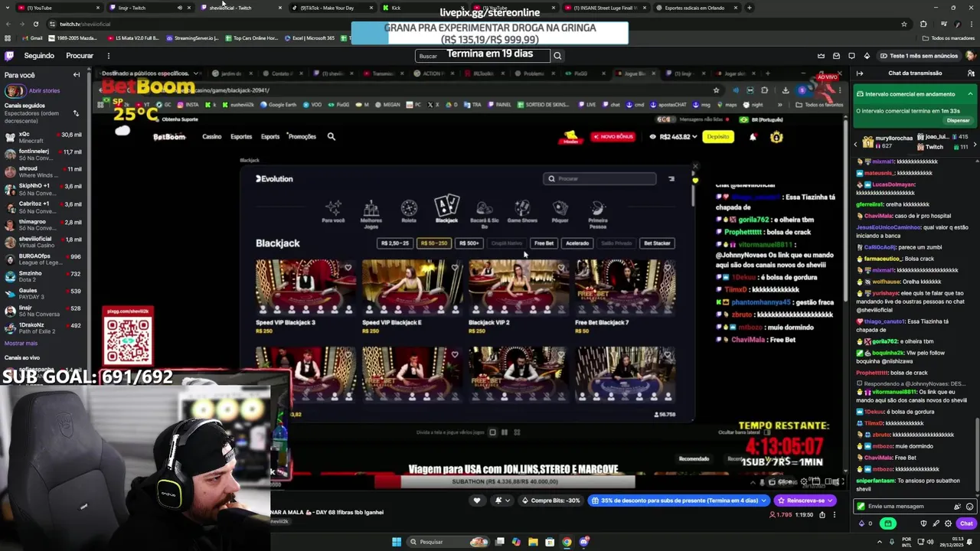Collapse the chat panel arrow icon
Viewport: 980px width, 551px height.
point(860,73)
